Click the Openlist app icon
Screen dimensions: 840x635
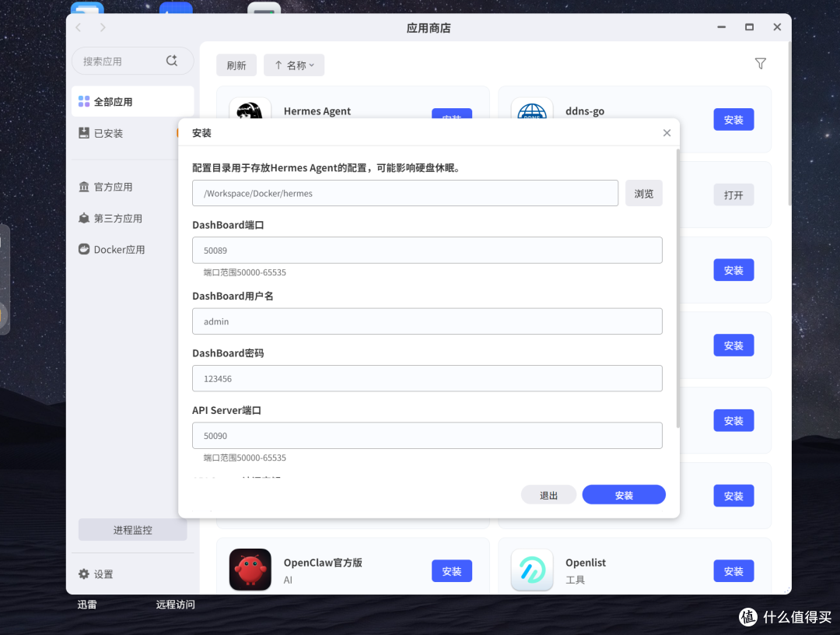click(532, 569)
